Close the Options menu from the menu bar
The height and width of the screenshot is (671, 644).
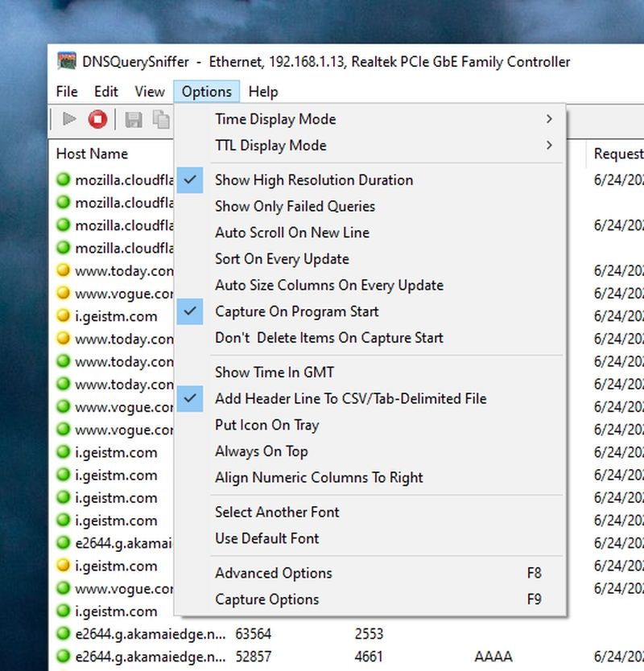point(206,92)
